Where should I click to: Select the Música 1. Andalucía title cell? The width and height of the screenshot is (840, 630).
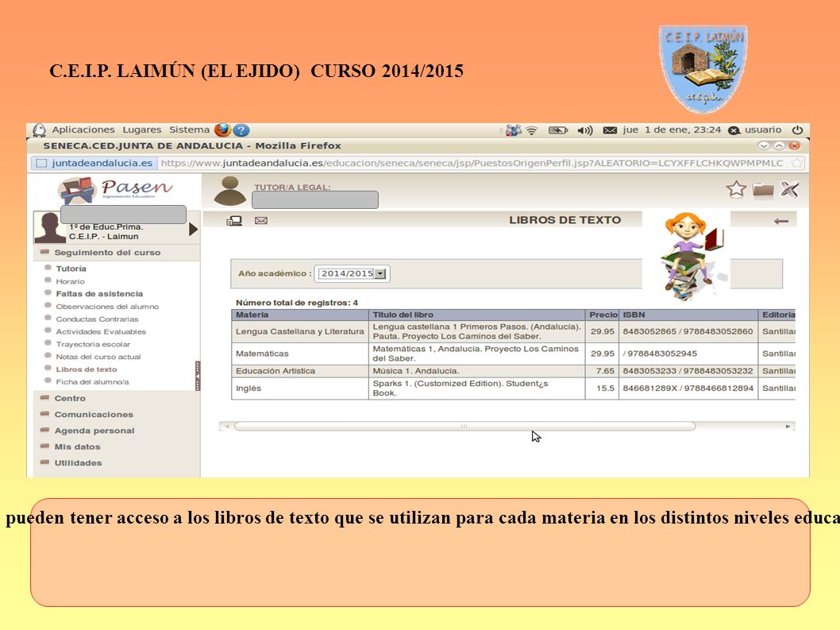[x=477, y=371]
